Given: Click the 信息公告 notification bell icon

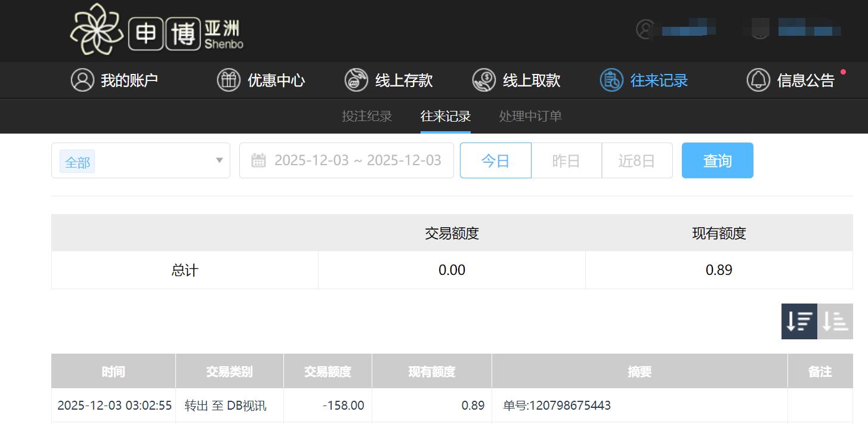Looking at the screenshot, I should 758,79.
